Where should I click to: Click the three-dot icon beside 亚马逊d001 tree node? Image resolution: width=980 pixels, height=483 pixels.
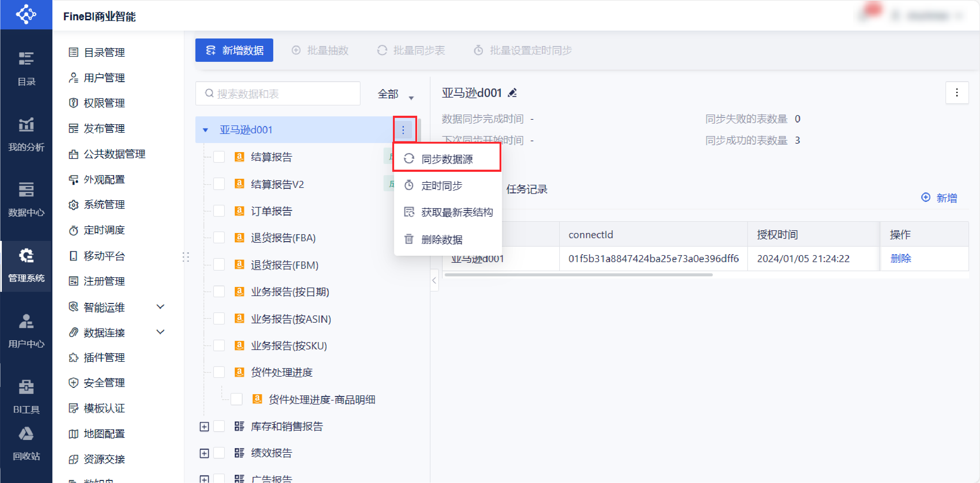403,130
